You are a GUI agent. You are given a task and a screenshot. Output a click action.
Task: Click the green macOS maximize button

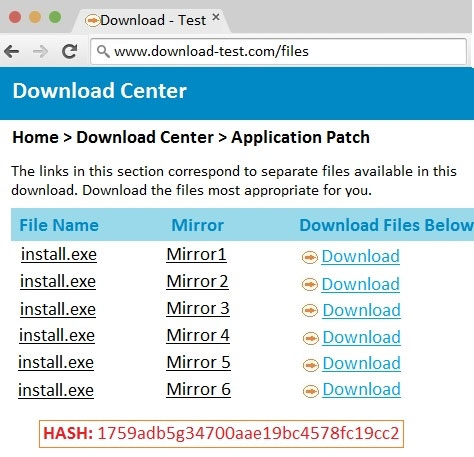[55, 17]
